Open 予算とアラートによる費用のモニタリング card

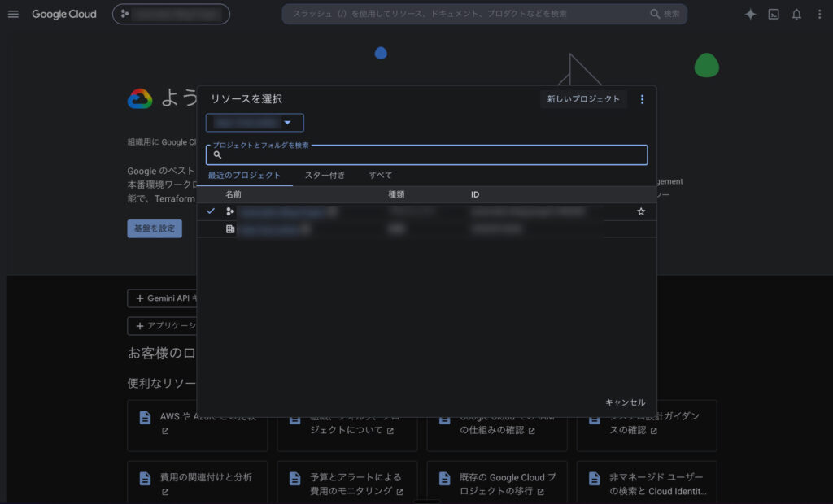pos(347,484)
